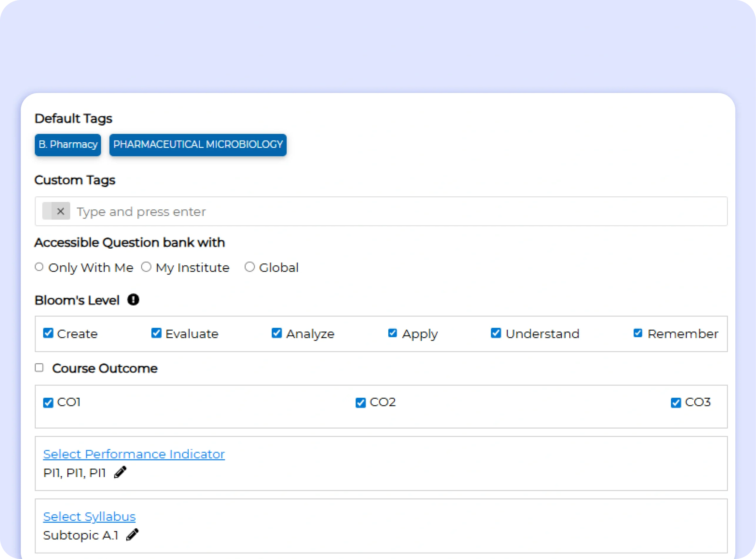Image resolution: width=756 pixels, height=559 pixels.
Task: Open the Select Syllabus link
Action: [89, 517]
